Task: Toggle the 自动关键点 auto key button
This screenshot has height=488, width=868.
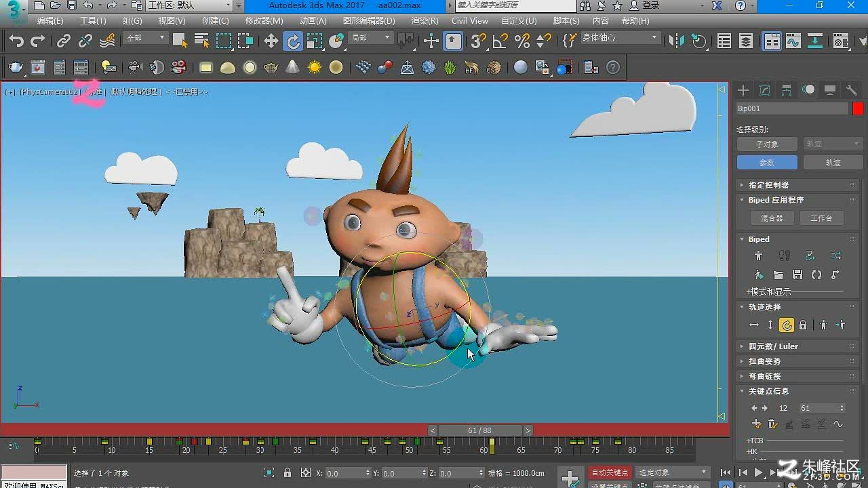Action: point(610,472)
